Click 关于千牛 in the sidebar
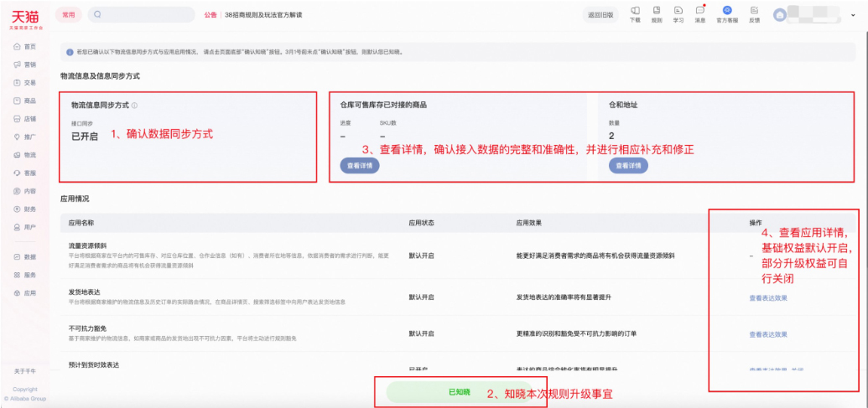Image resolution: width=868 pixels, height=408 pixels. point(25,371)
